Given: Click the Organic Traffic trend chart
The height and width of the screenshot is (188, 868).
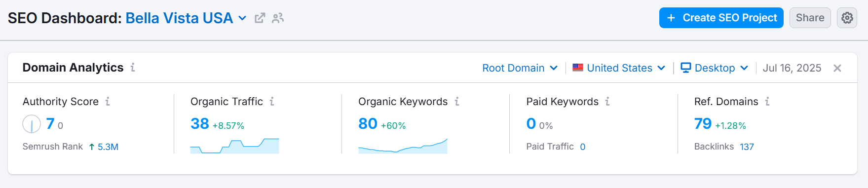Looking at the screenshot, I should 234,146.
